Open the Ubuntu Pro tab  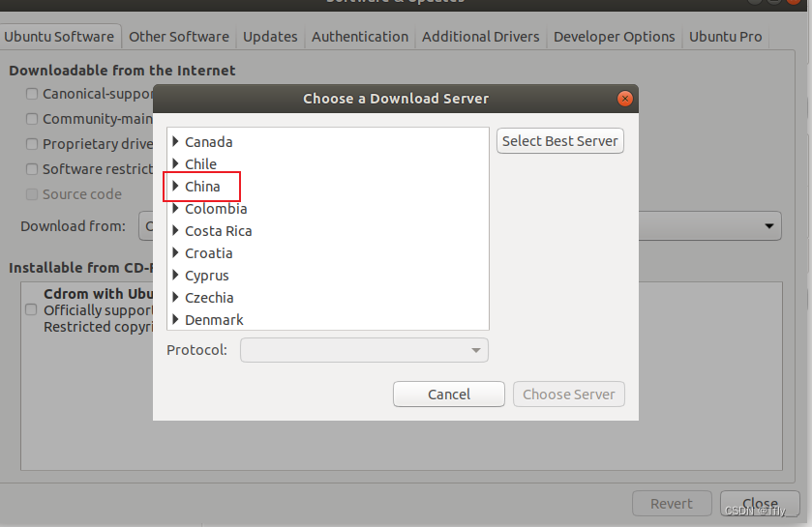[x=725, y=37]
